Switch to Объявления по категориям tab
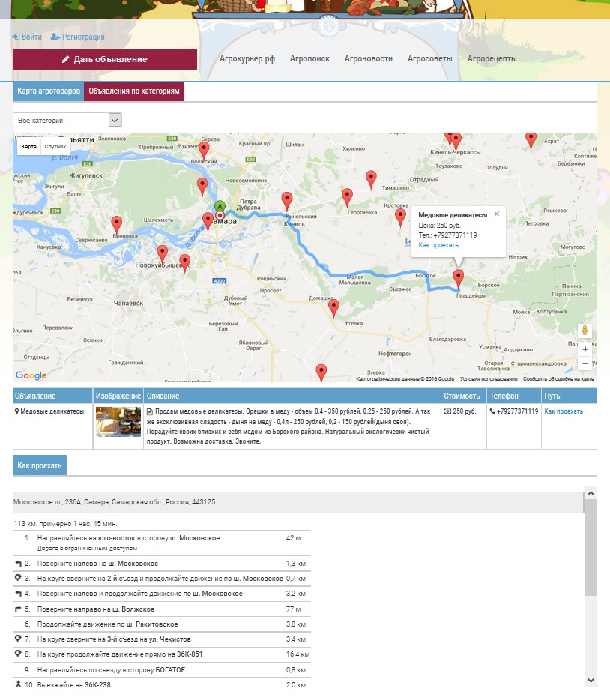Screen dimensions: 610x700 pyautogui.click(x=134, y=91)
